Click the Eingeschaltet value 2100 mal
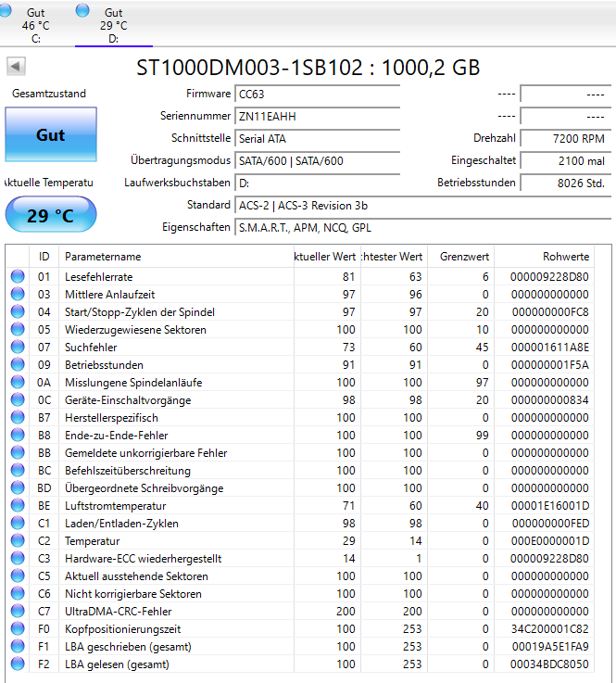The image size is (616, 683). pos(565,160)
